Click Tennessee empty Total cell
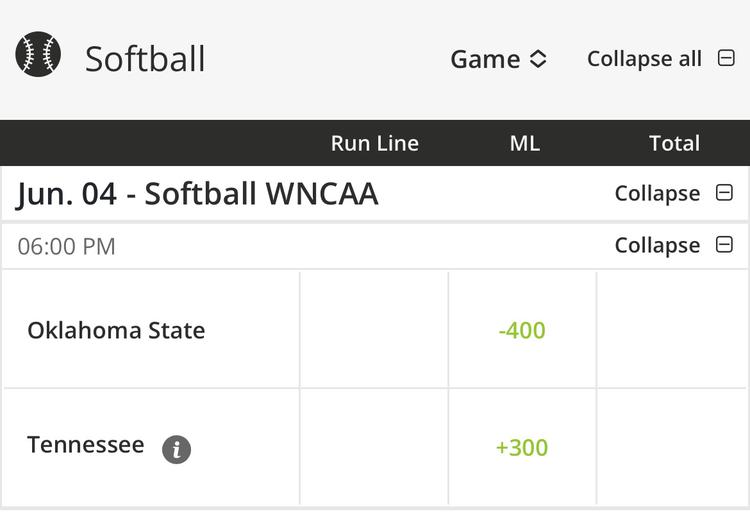This screenshot has height=525, width=750. [672, 448]
